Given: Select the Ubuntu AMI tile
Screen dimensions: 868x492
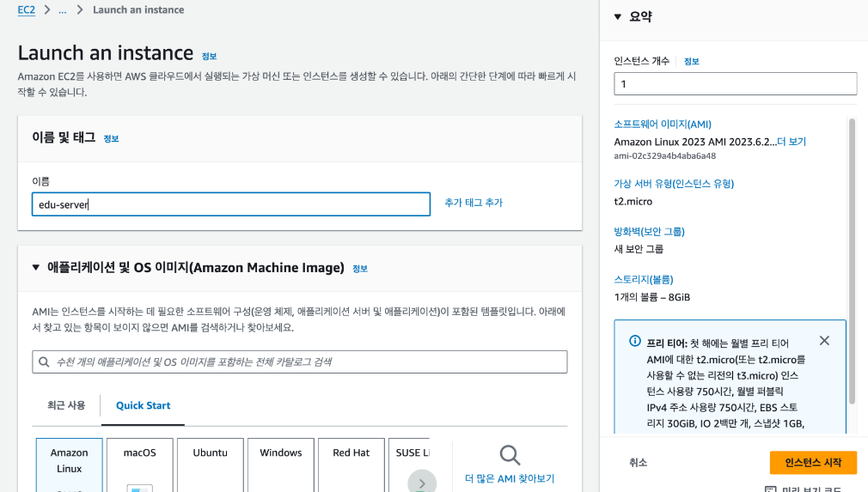Looking at the screenshot, I should pyautogui.click(x=211, y=465).
